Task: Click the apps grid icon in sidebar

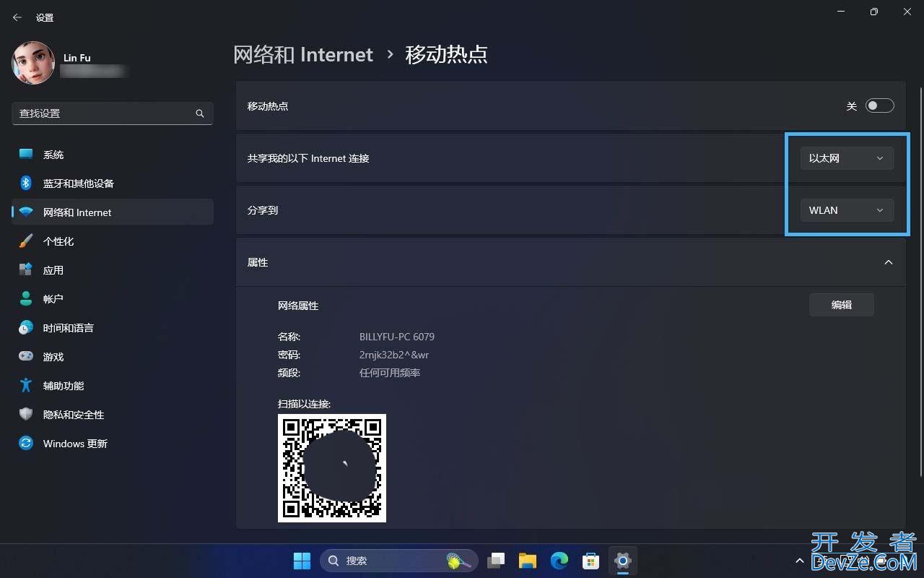Action: pos(26,270)
